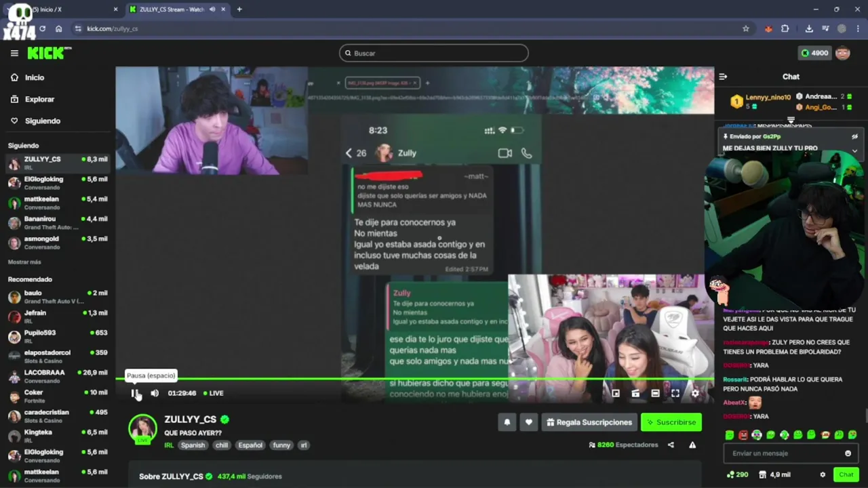Open the shop icon showing 4,9 mil
Image resolution: width=868 pixels, height=488 pixels.
774,474
